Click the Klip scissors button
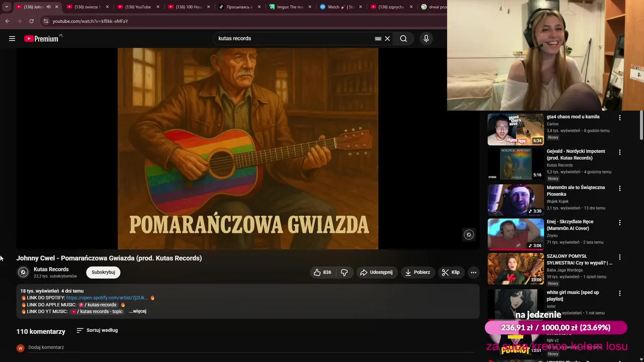 pyautogui.click(x=450, y=272)
